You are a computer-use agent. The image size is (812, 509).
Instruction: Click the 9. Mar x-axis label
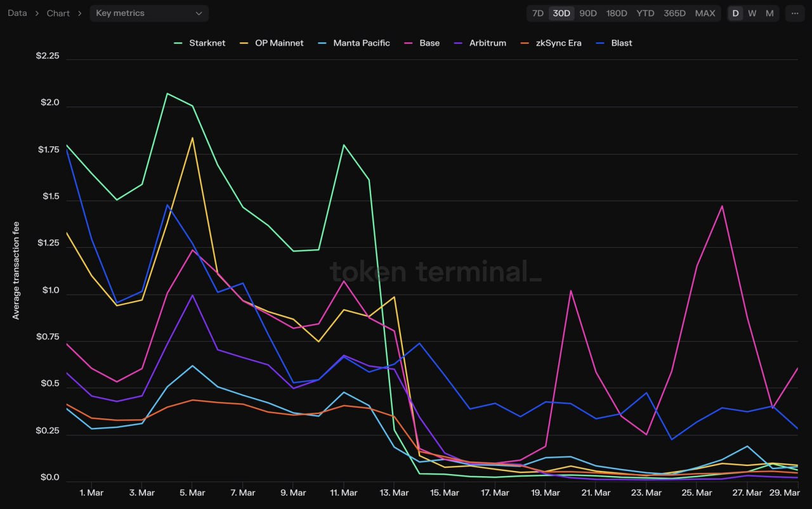pos(293,493)
